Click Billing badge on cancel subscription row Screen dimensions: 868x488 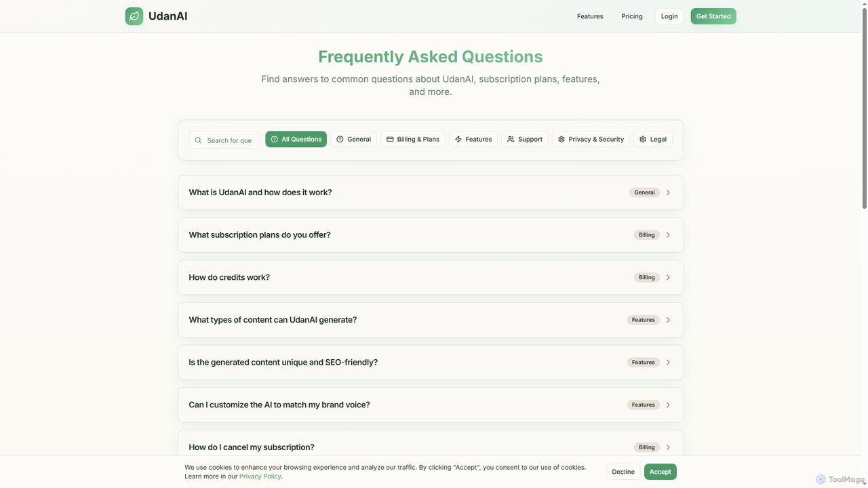point(647,447)
